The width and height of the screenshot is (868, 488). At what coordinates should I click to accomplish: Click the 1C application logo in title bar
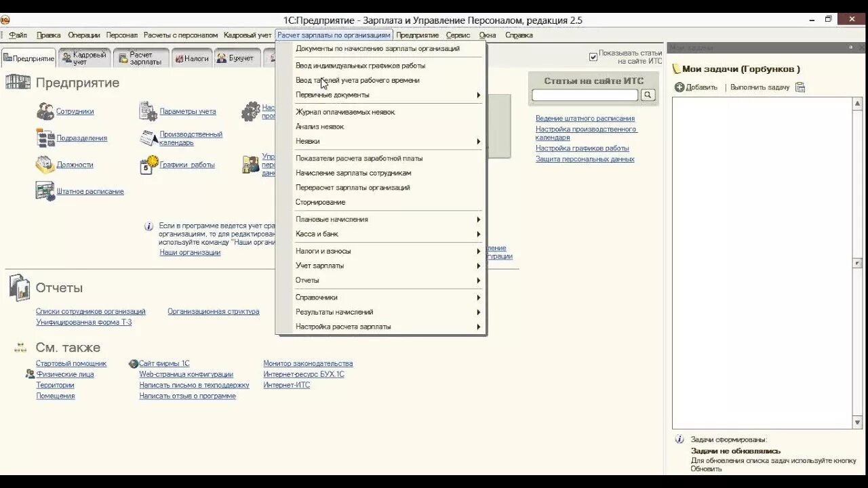coord(5,20)
